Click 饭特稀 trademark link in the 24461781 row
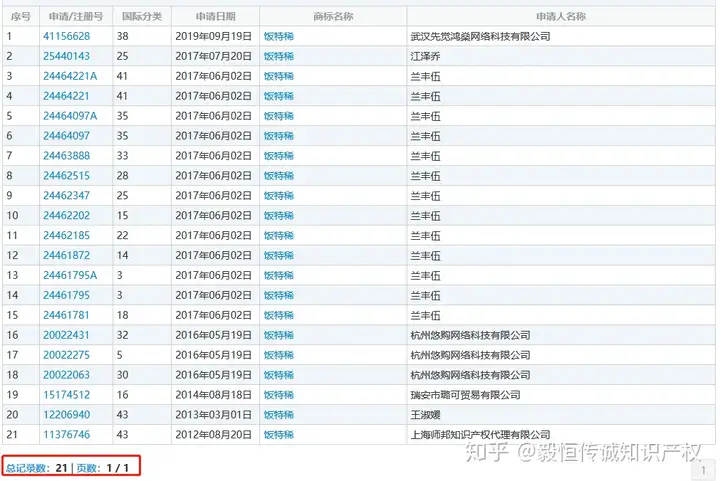Viewport: 720px width, 481px height. tap(279, 315)
